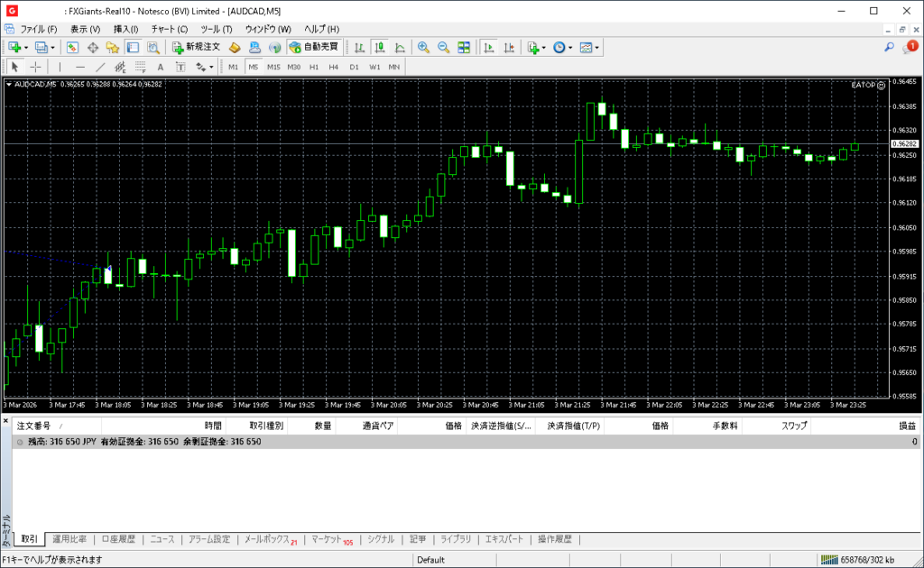Open the notifications chat bubble icon
This screenshot has height=568, width=924.
pos(909,47)
